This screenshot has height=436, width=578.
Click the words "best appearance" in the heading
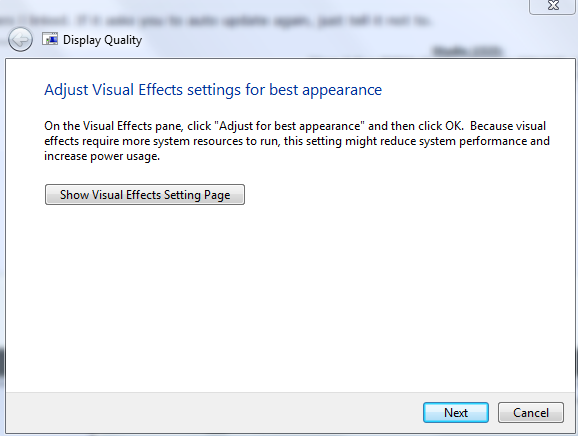(325, 90)
